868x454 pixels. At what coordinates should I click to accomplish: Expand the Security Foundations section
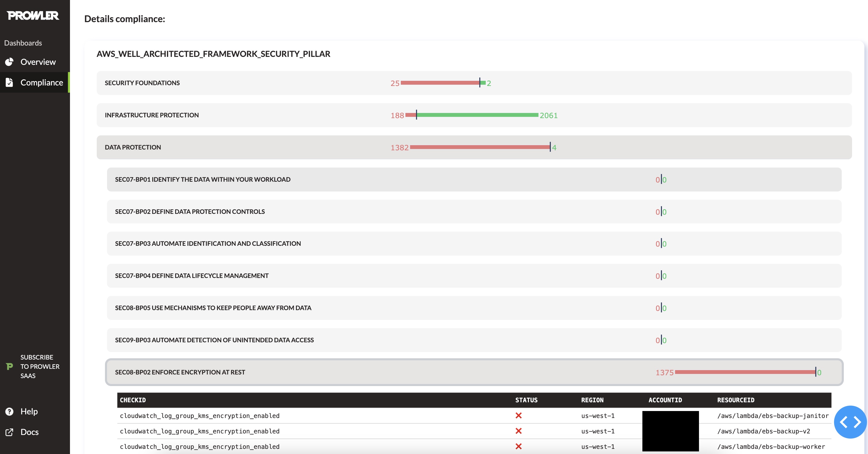pyautogui.click(x=474, y=83)
